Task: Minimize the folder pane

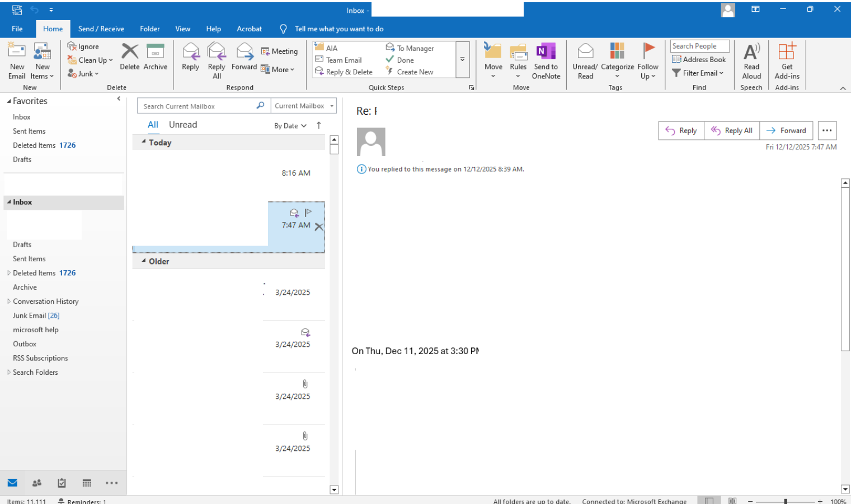Action: tap(119, 98)
